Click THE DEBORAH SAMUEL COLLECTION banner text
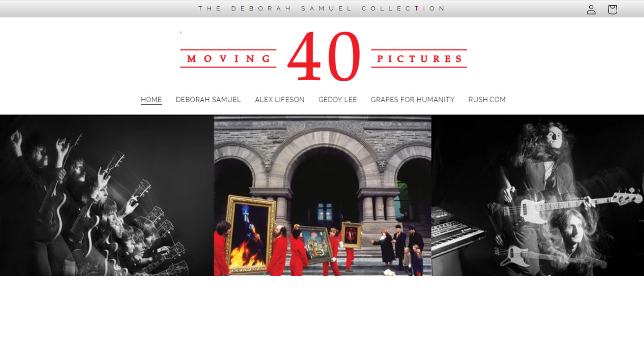Image resolution: width=644 pixels, height=362 pixels. click(x=322, y=8)
